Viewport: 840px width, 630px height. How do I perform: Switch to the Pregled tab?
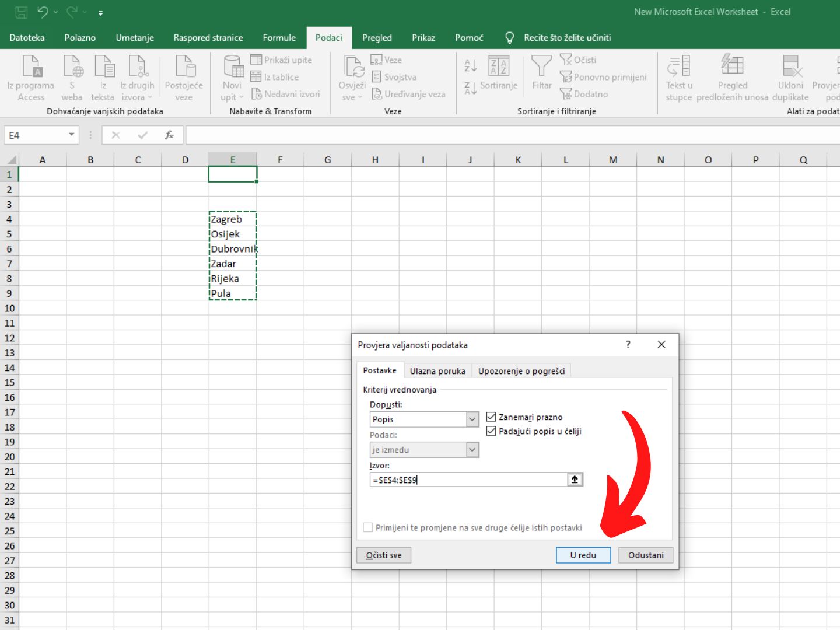(x=377, y=38)
